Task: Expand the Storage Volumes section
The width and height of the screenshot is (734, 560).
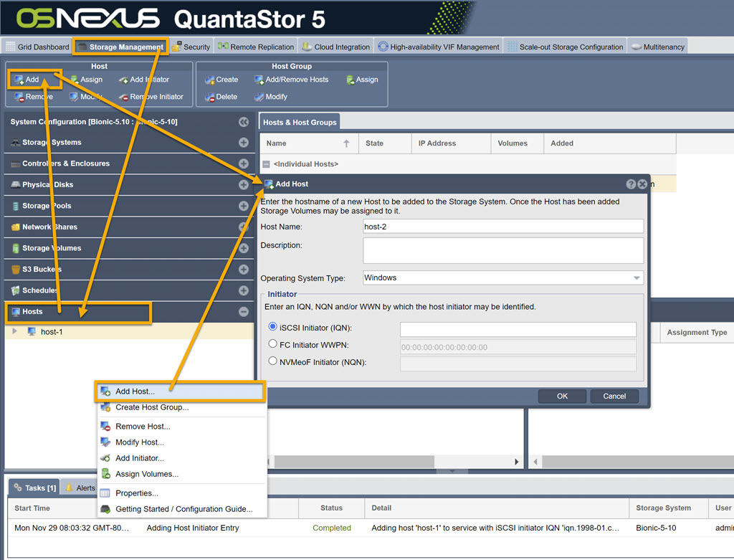Action: (x=244, y=248)
